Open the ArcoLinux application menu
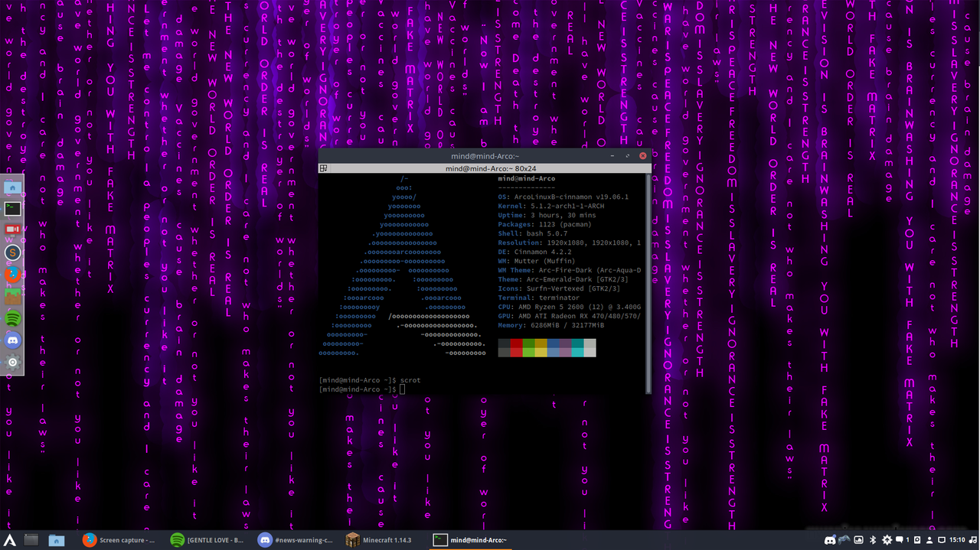This screenshot has height=550, width=980. click(x=10, y=540)
